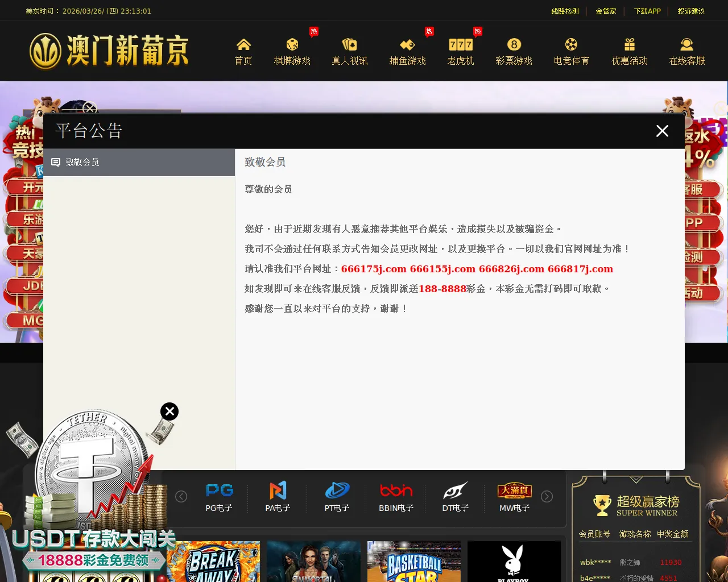Select the 致敬会员 announcement tab

pyautogui.click(x=82, y=162)
